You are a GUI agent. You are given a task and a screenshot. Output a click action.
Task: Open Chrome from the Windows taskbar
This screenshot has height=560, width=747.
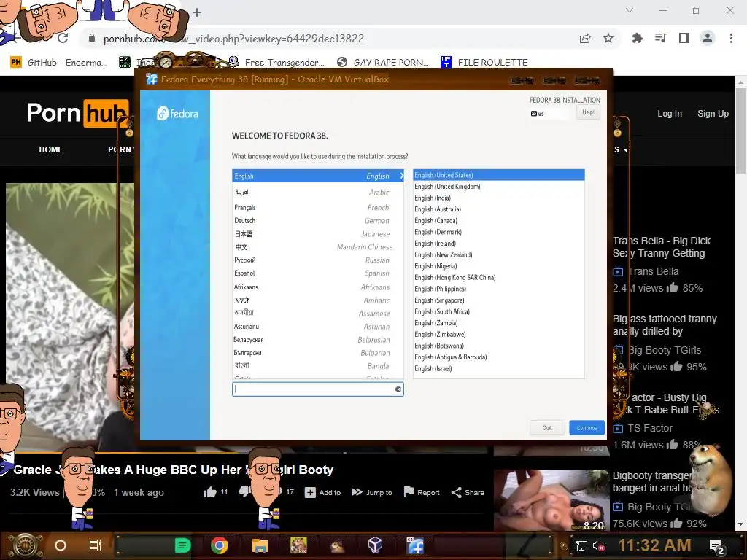click(x=220, y=545)
